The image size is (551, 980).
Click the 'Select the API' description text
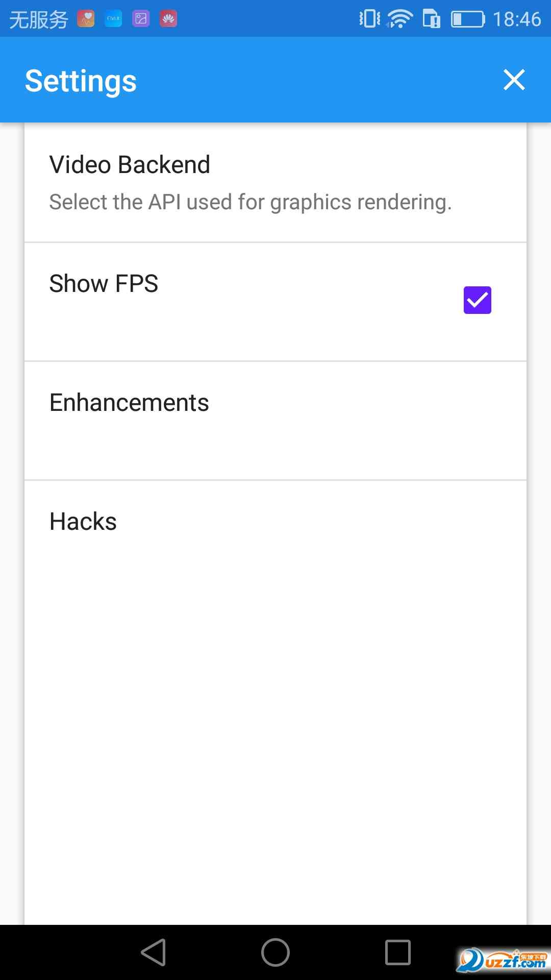(250, 202)
